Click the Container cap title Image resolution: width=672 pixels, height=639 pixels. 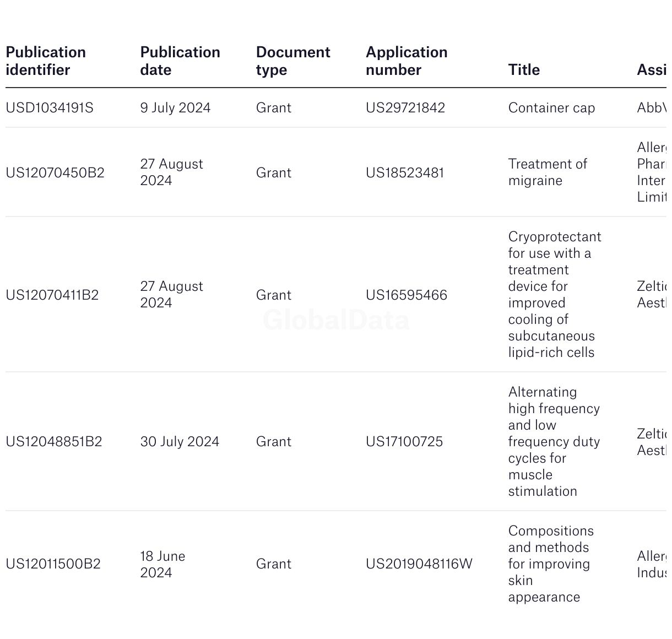(x=551, y=108)
